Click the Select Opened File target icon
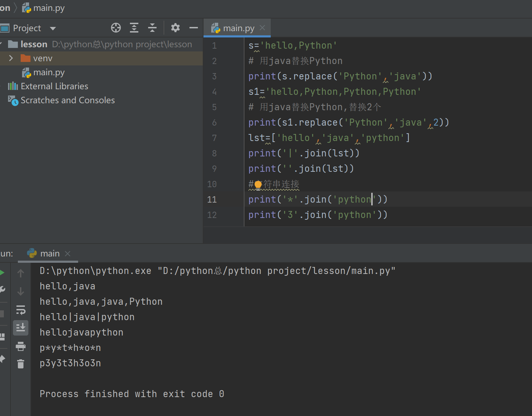 tap(116, 28)
